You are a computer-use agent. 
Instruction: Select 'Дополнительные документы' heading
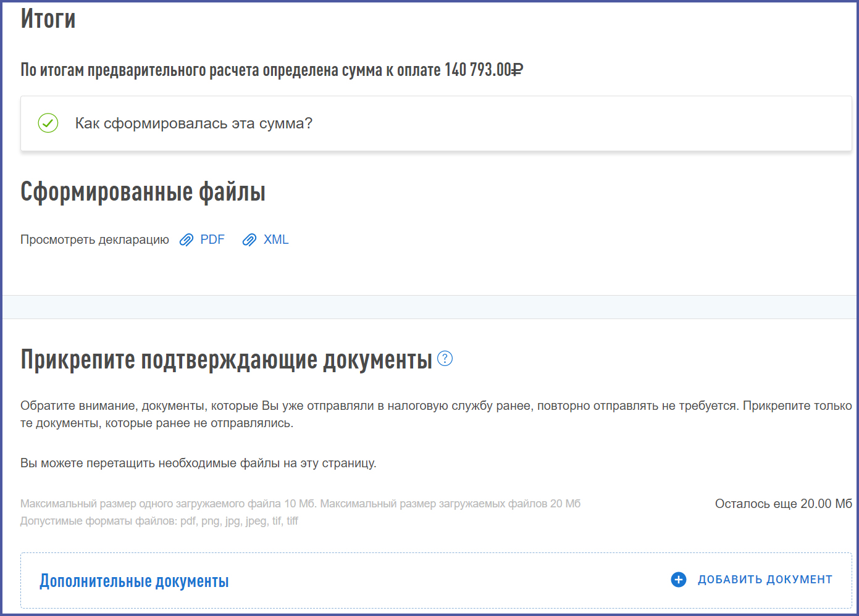[134, 581]
